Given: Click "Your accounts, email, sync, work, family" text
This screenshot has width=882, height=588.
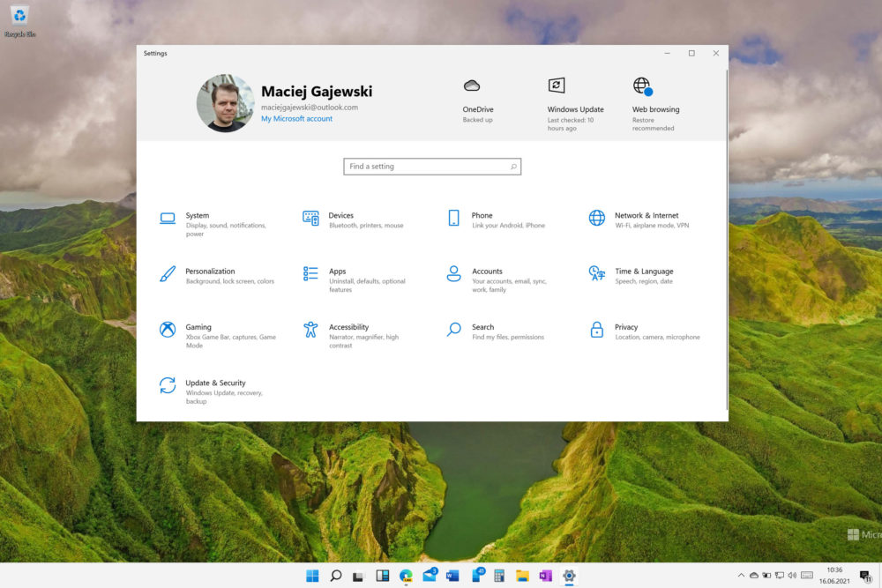Looking at the screenshot, I should click(x=509, y=286).
